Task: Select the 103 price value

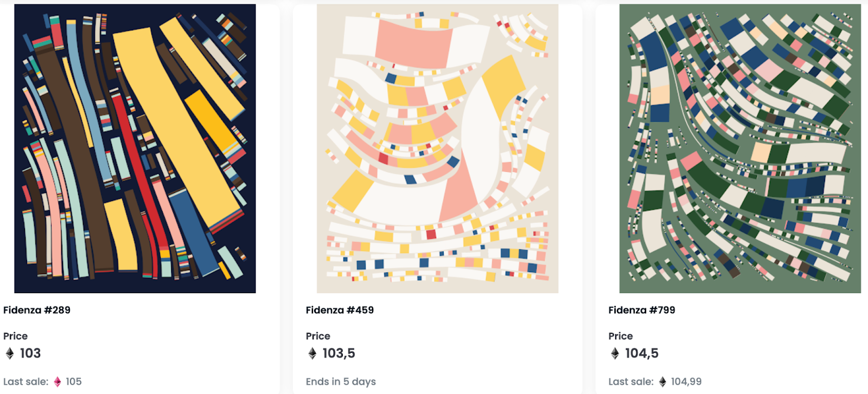Action: click(x=30, y=353)
